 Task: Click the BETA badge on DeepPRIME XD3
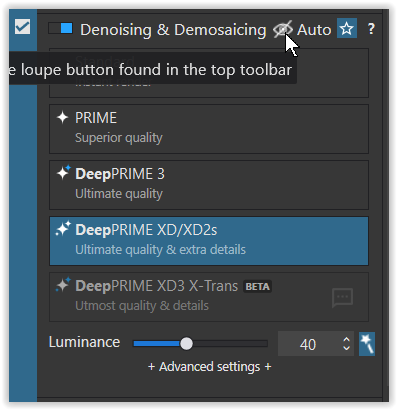[257, 286]
